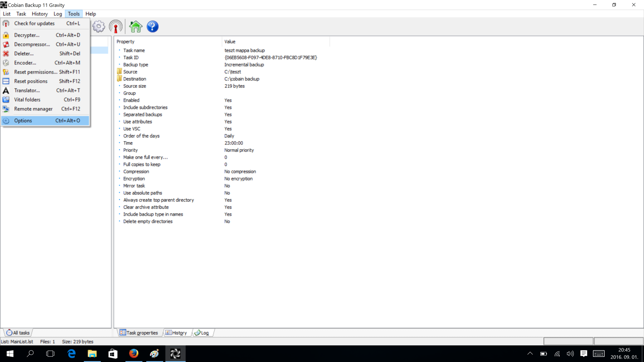Click the Vital folders icon in Tools menu
644x362 pixels.
coord(6,99)
